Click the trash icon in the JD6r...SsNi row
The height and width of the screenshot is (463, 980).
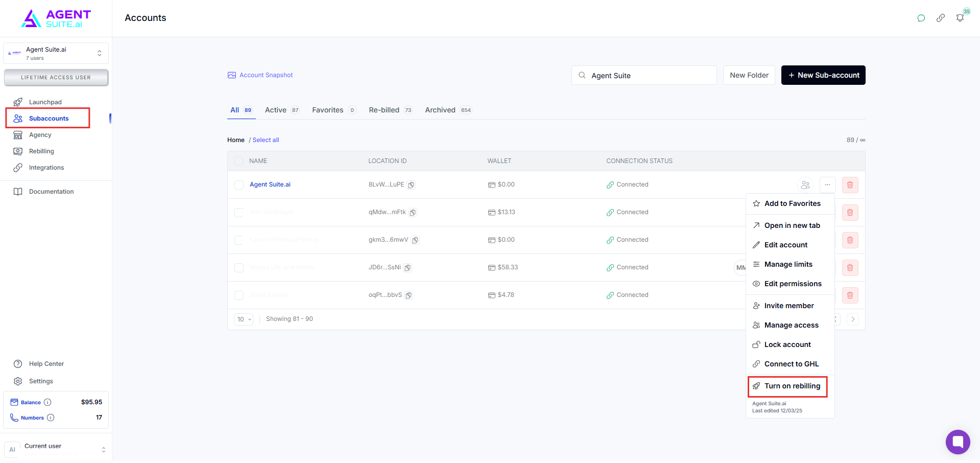pos(850,268)
